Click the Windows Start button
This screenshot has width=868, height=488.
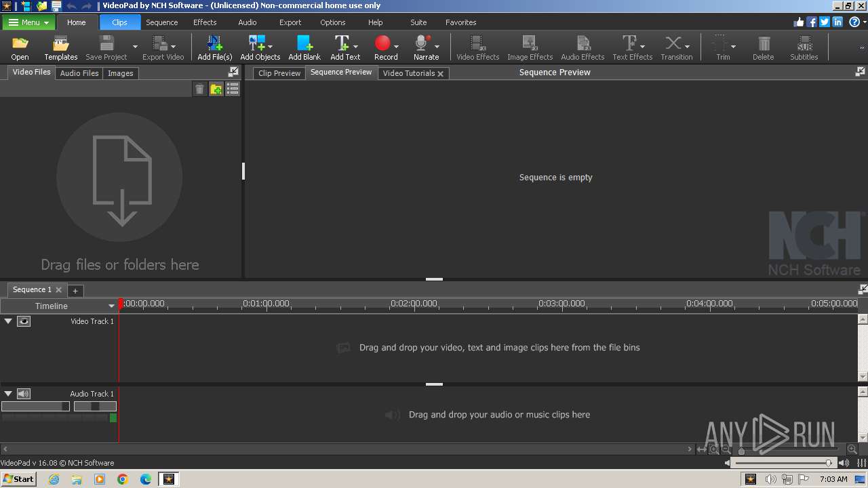tap(18, 479)
